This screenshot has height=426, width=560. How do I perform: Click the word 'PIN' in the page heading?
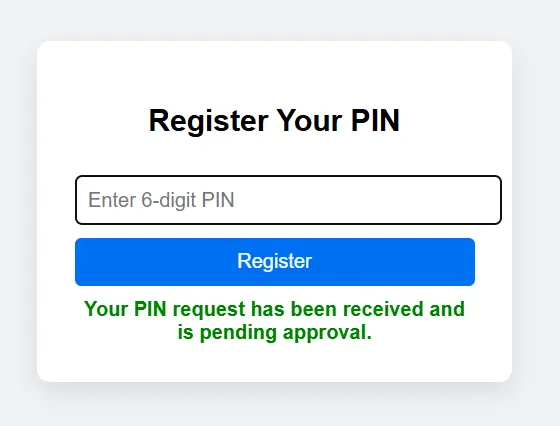tap(375, 120)
